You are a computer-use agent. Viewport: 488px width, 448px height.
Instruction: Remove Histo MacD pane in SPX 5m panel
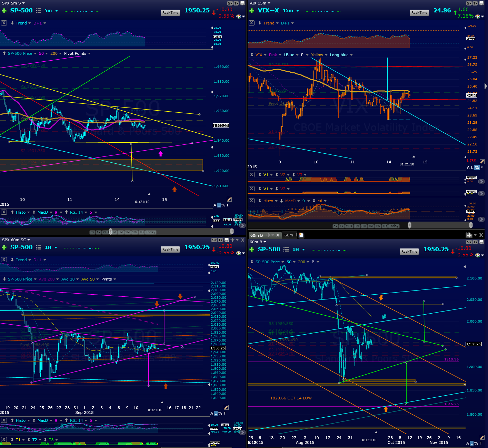point(4,212)
